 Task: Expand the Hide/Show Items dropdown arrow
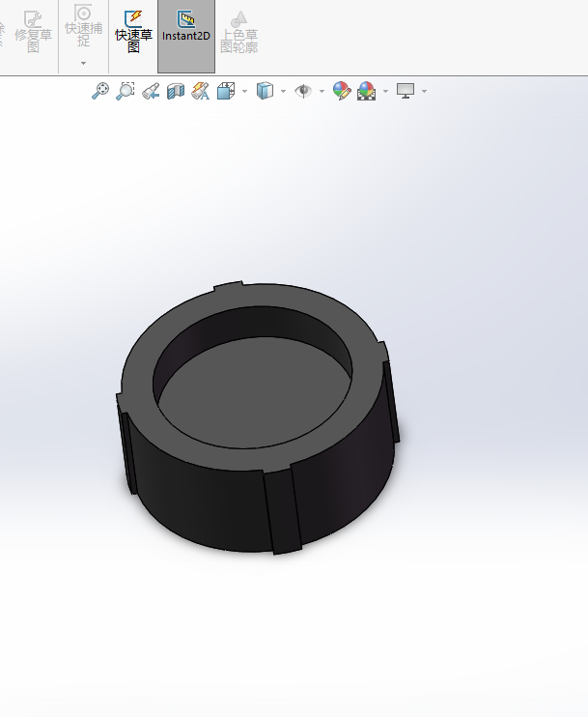(322, 92)
